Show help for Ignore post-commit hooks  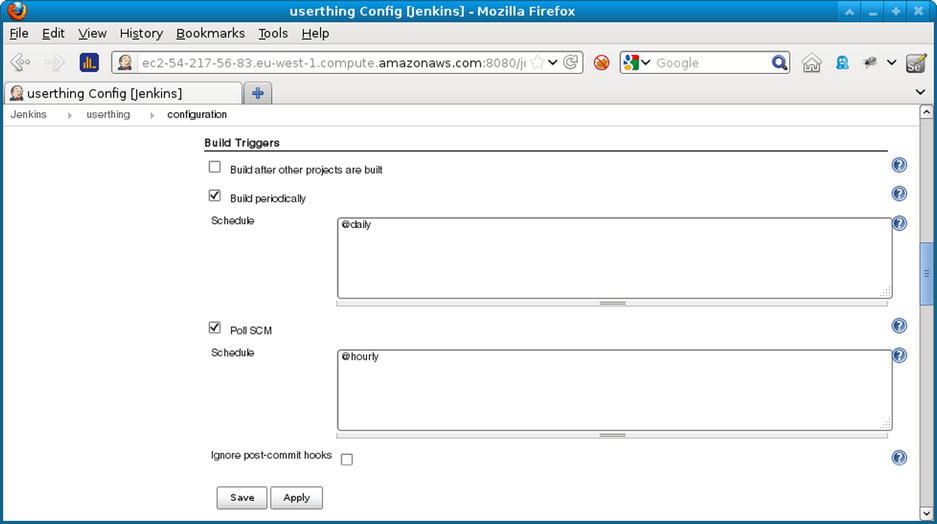(x=899, y=458)
